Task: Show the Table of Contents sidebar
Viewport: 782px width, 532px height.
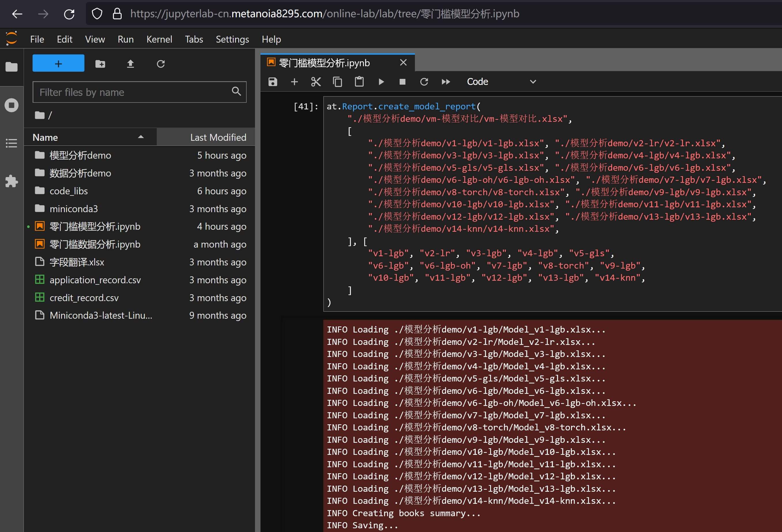Action: tap(12, 143)
